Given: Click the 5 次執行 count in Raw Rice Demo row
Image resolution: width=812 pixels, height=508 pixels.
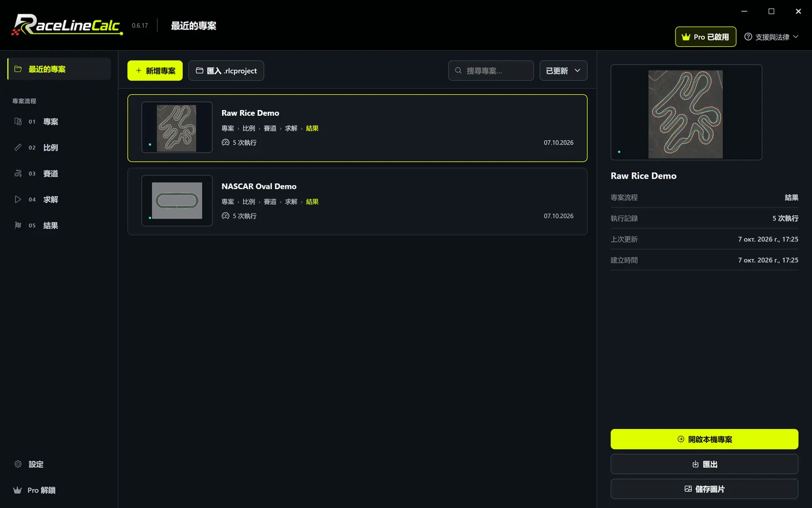Looking at the screenshot, I should pyautogui.click(x=239, y=143).
